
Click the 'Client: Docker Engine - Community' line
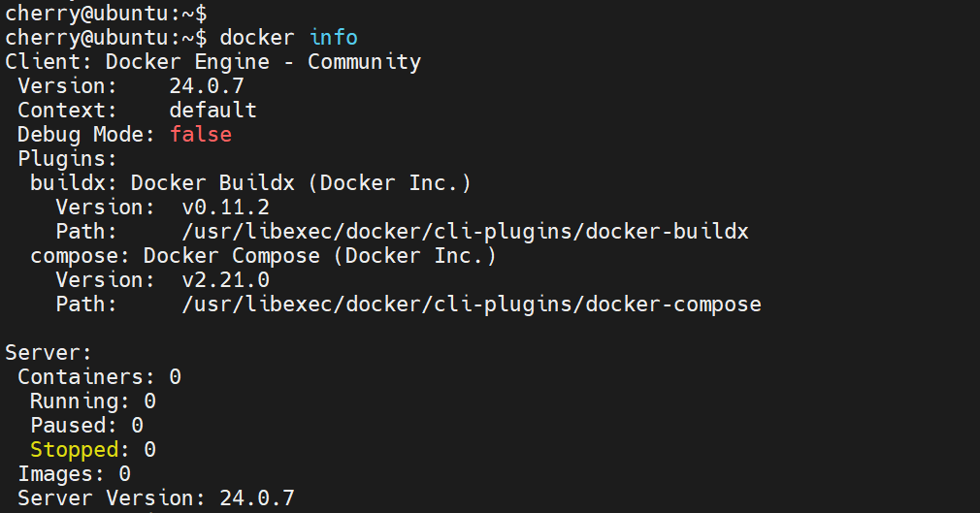click(x=212, y=62)
